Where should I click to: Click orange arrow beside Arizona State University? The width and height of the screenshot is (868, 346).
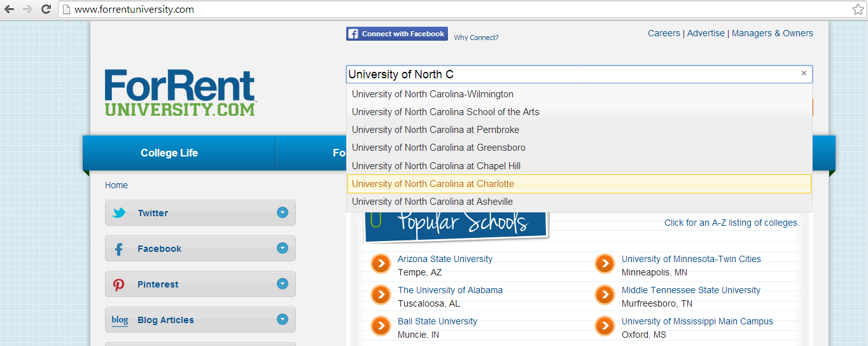click(x=381, y=264)
